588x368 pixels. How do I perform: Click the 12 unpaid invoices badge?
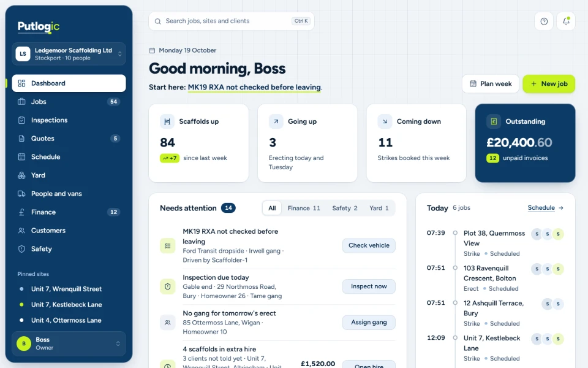(x=492, y=158)
